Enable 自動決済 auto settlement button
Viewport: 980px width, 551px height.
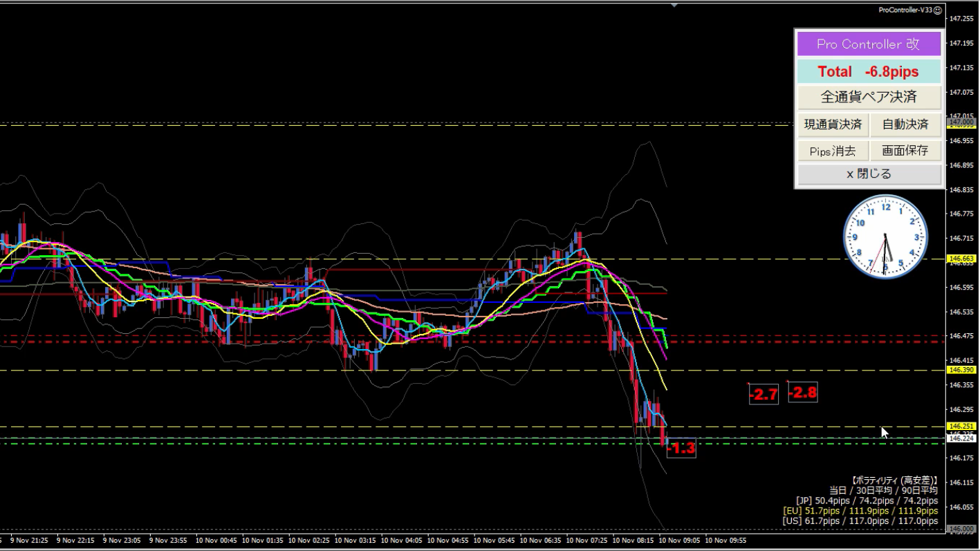[905, 125]
